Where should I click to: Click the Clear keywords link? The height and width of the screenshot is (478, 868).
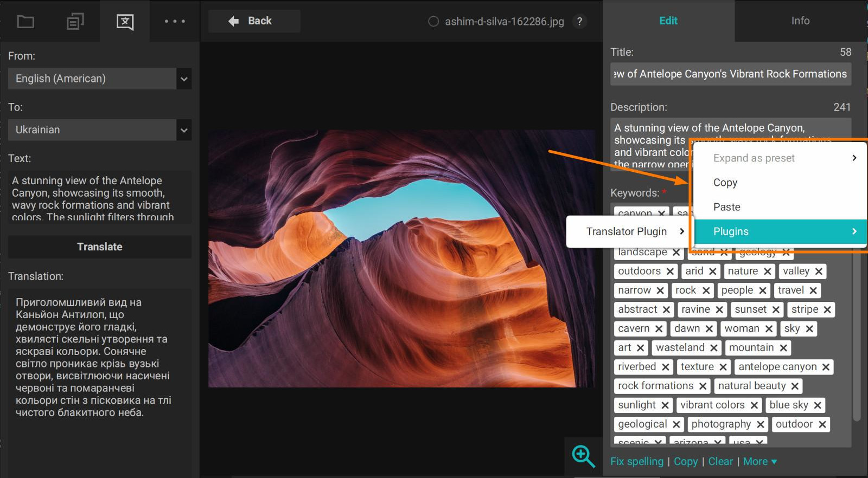pos(720,461)
